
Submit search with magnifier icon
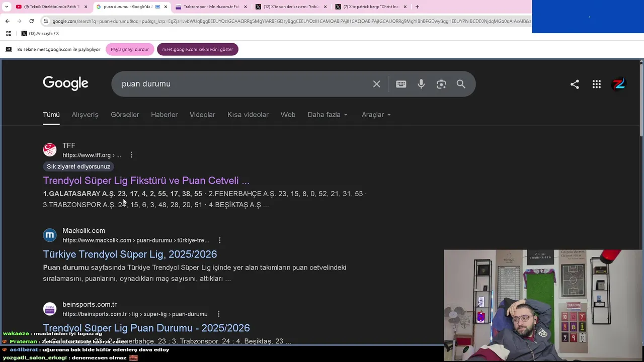click(x=461, y=84)
